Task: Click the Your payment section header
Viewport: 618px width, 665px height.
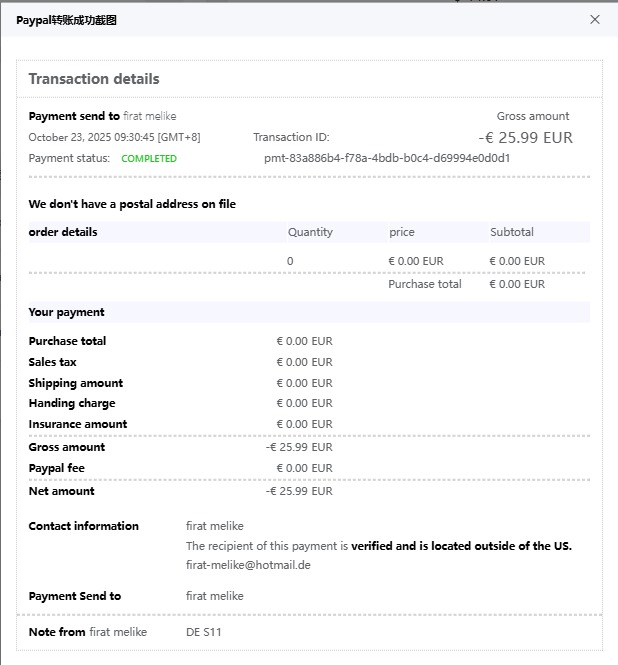Action: (67, 312)
